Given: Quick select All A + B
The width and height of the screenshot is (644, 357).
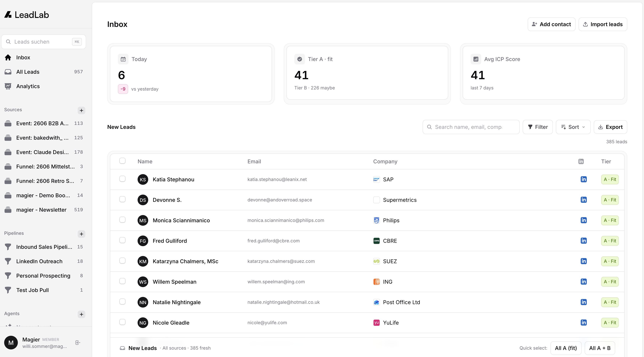Looking at the screenshot, I should [x=599, y=348].
